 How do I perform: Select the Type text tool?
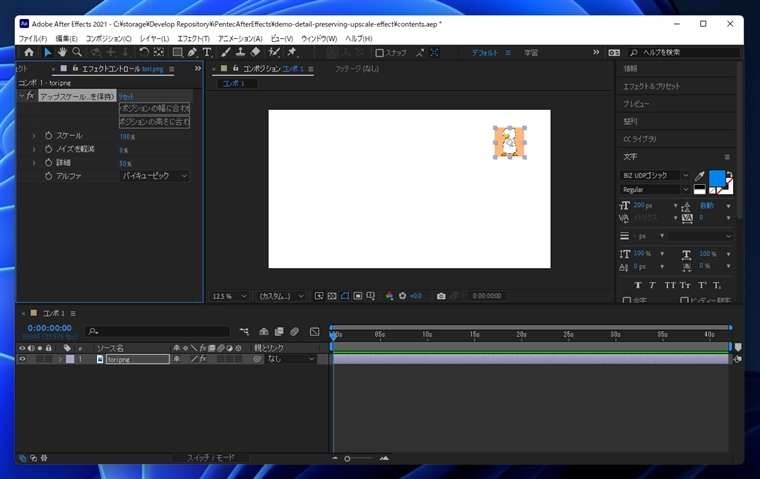(207, 52)
